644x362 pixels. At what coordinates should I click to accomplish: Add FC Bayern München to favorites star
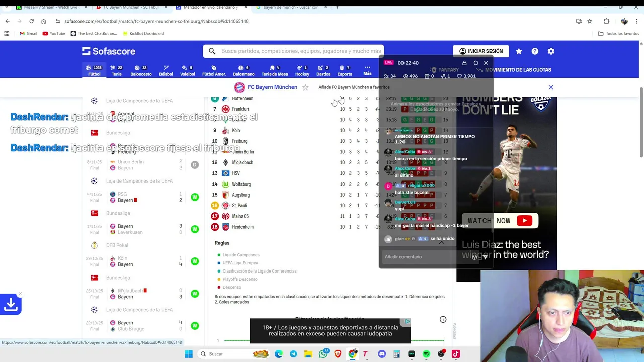click(x=305, y=87)
